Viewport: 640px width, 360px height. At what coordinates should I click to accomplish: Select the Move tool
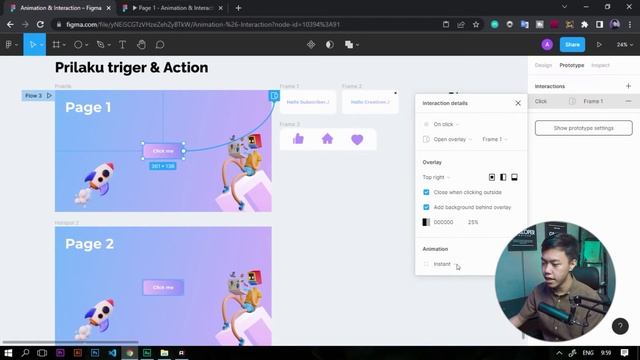point(32,44)
